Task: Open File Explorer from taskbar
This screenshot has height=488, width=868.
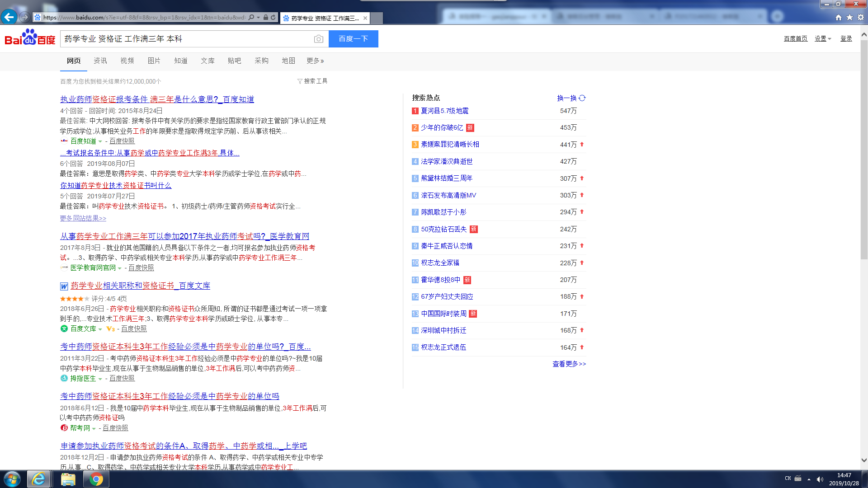Action: (x=68, y=479)
